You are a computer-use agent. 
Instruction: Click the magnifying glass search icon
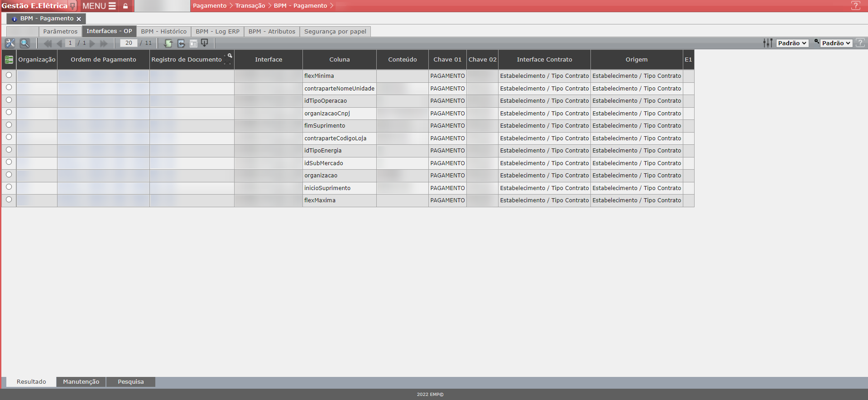coord(24,43)
